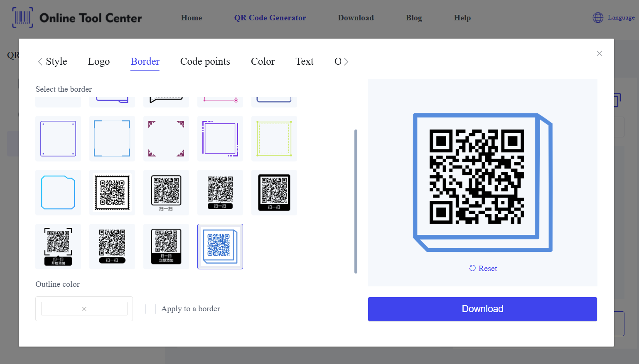Download the generated QR code
This screenshot has height=364, width=639.
click(482, 309)
